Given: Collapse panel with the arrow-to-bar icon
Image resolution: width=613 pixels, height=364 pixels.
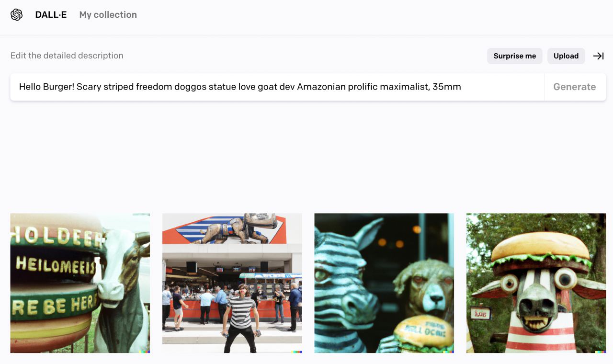Looking at the screenshot, I should (x=599, y=56).
